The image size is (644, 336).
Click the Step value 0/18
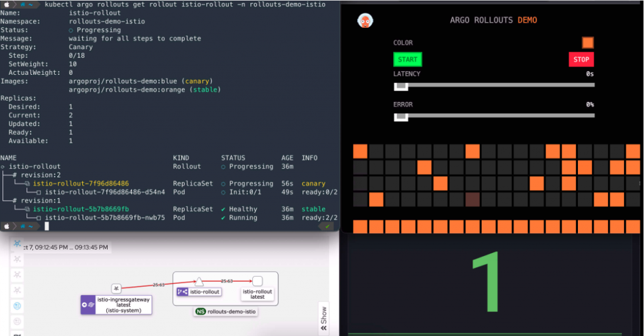[77, 55]
